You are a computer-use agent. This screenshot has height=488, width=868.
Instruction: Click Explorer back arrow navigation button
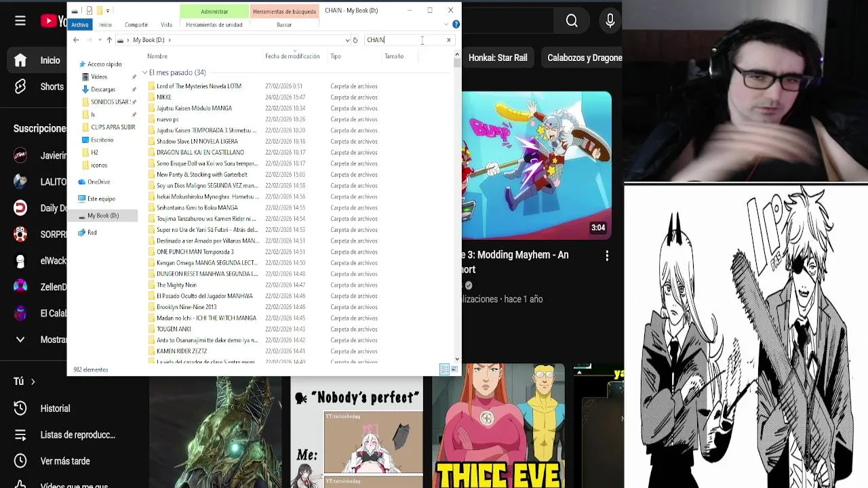coord(76,40)
